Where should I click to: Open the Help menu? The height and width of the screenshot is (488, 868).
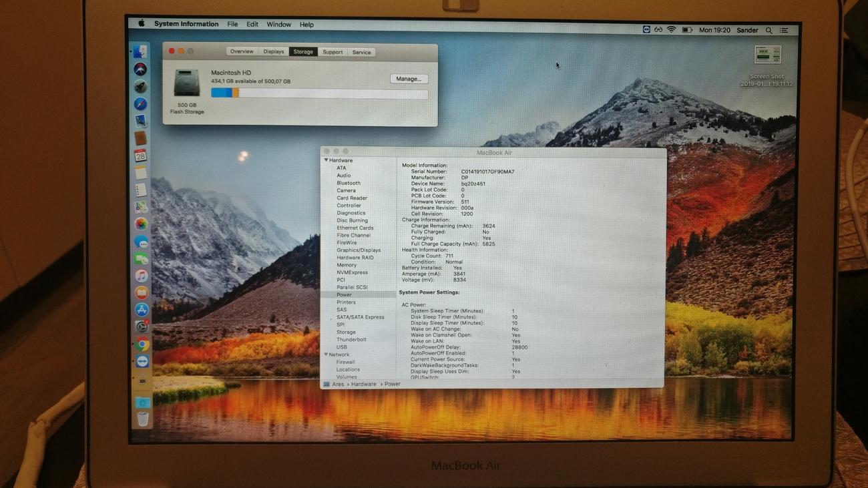(306, 25)
